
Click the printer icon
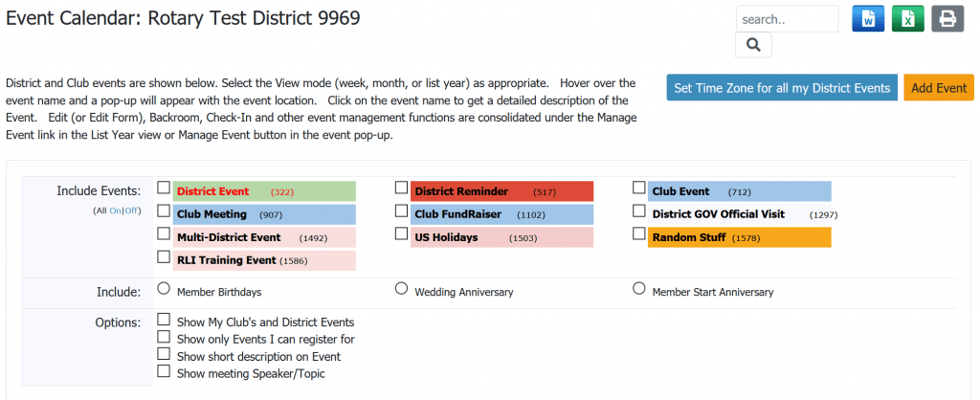(947, 19)
